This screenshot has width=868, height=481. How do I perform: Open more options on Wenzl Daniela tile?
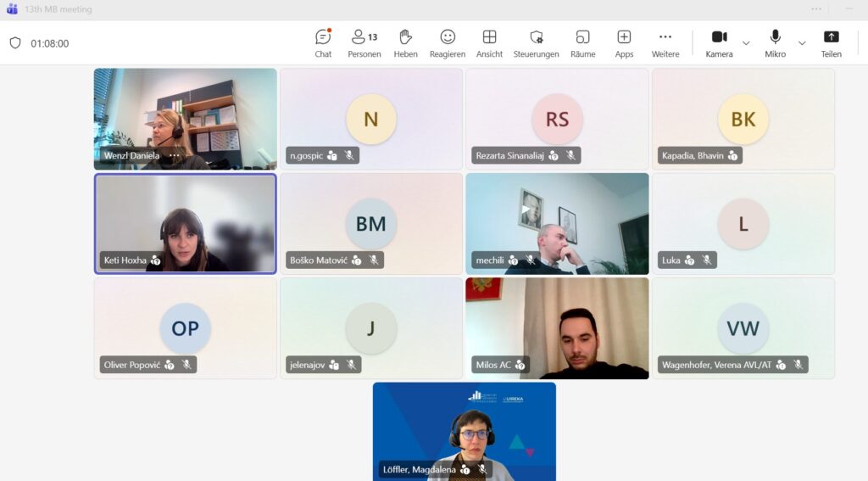(175, 156)
